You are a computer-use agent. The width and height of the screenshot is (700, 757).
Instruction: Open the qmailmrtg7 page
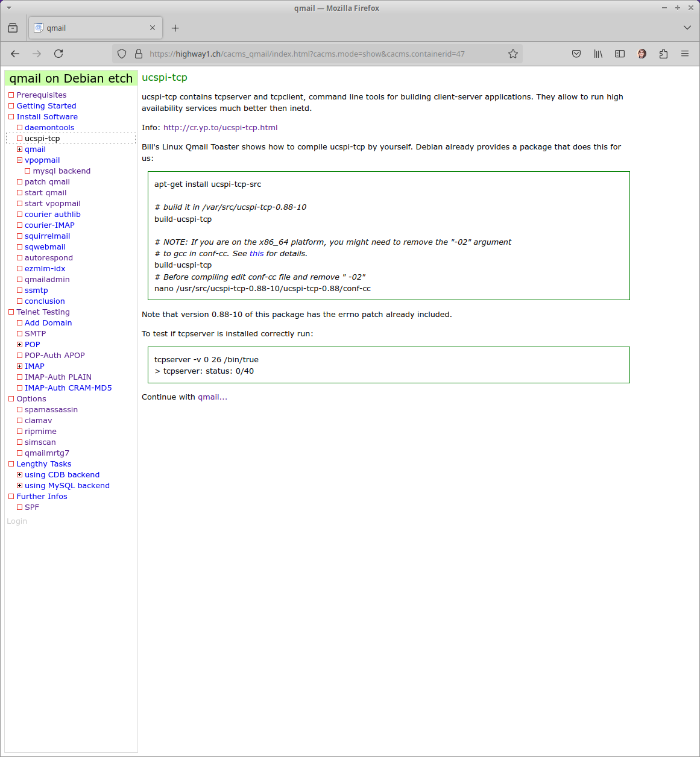47,453
